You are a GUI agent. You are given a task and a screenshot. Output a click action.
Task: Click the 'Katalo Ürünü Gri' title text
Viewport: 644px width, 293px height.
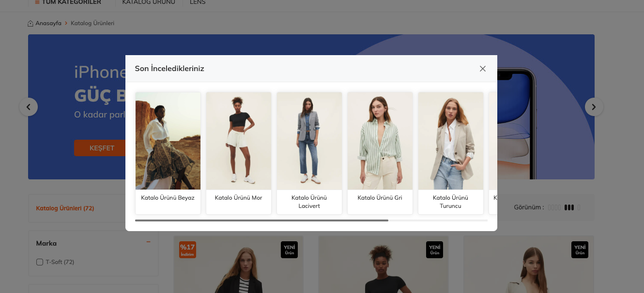(380, 198)
